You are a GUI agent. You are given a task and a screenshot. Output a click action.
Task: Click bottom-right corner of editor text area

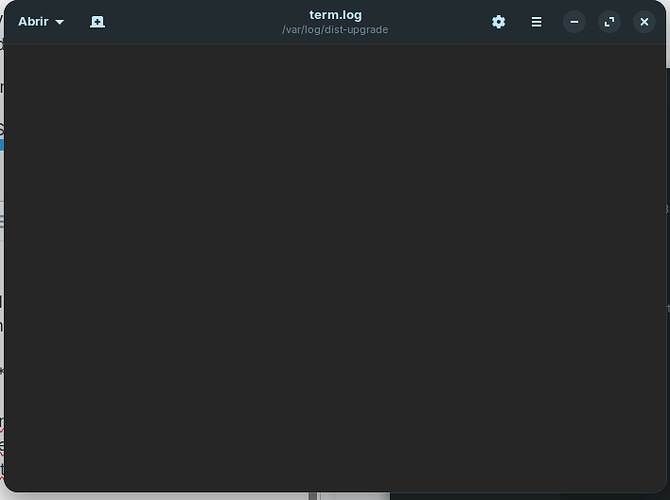point(658,484)
